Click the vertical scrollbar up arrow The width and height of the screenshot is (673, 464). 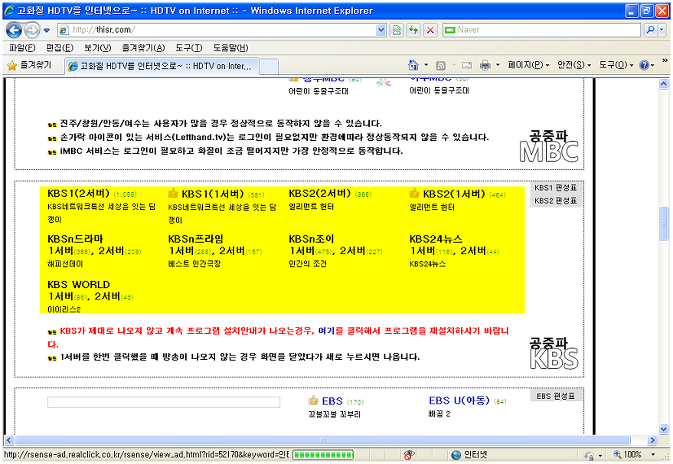pyautogui.click(x=664, y=84)
